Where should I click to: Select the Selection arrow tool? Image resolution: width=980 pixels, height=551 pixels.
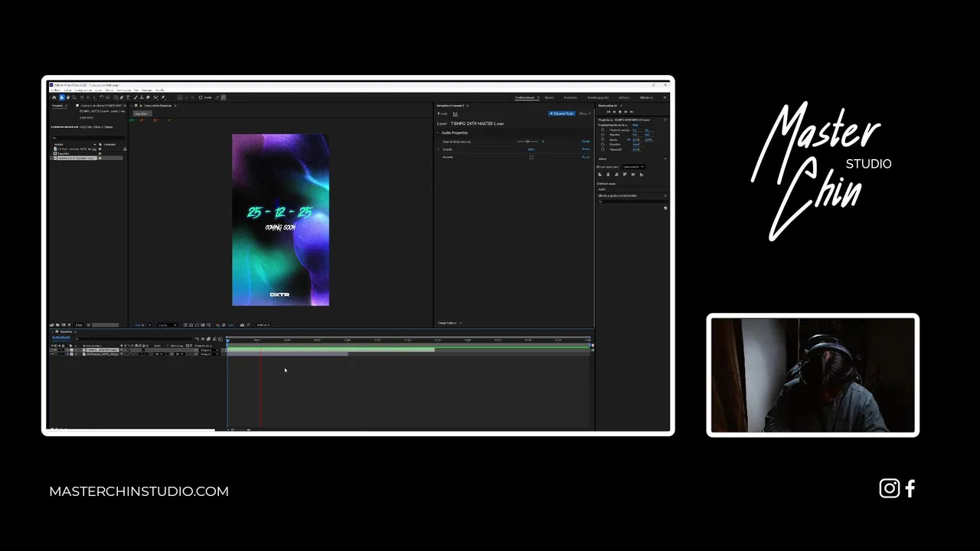(61, 97)
